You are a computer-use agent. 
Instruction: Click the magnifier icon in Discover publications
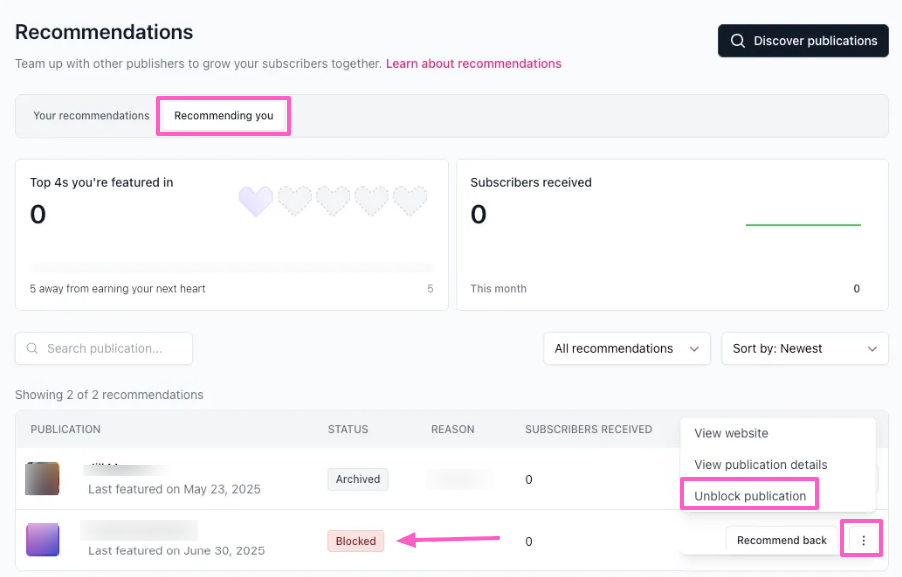(x=738, y=41)
